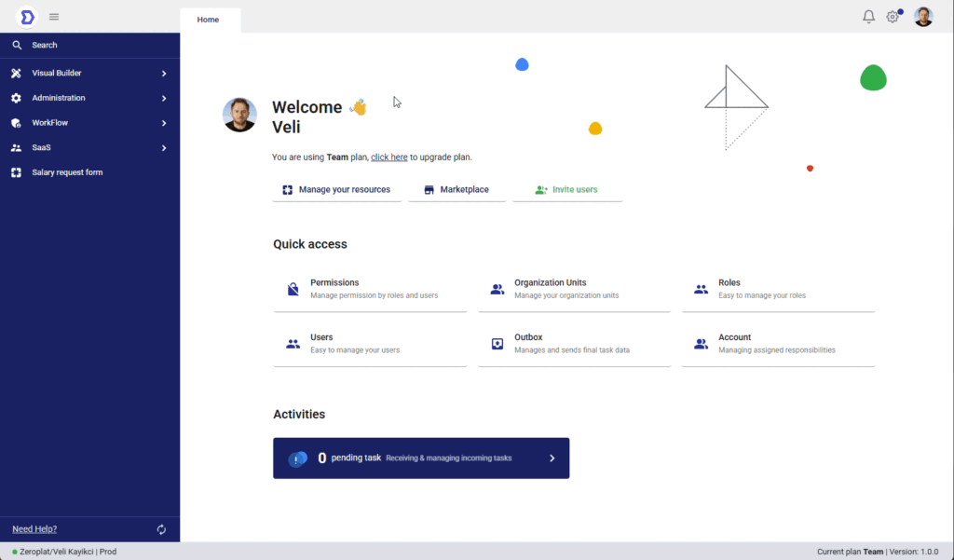Follow the "click here" upgrade plan link
The height and width of the screenshot is (560, 954).
(388, 157)
